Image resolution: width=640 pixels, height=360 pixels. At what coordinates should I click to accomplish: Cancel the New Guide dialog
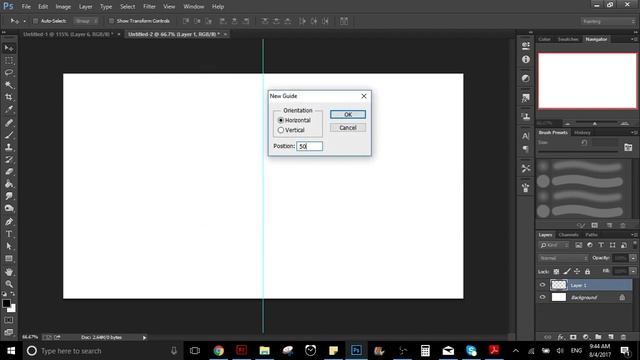pos(348,128)
